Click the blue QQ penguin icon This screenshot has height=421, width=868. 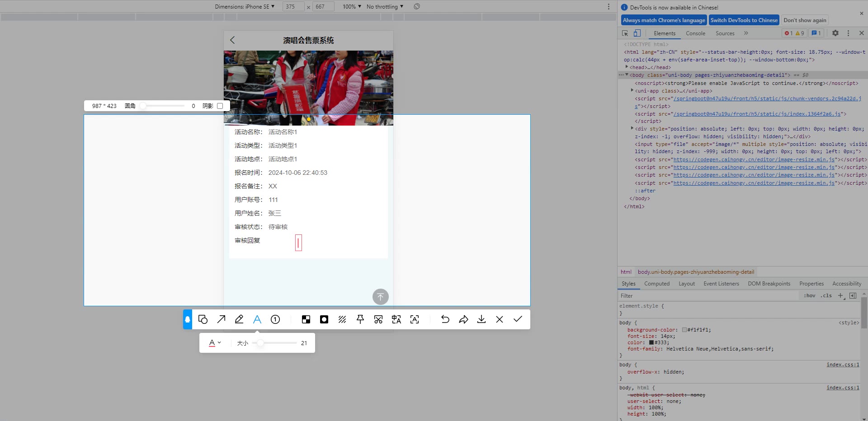click(x=188, y=319)
